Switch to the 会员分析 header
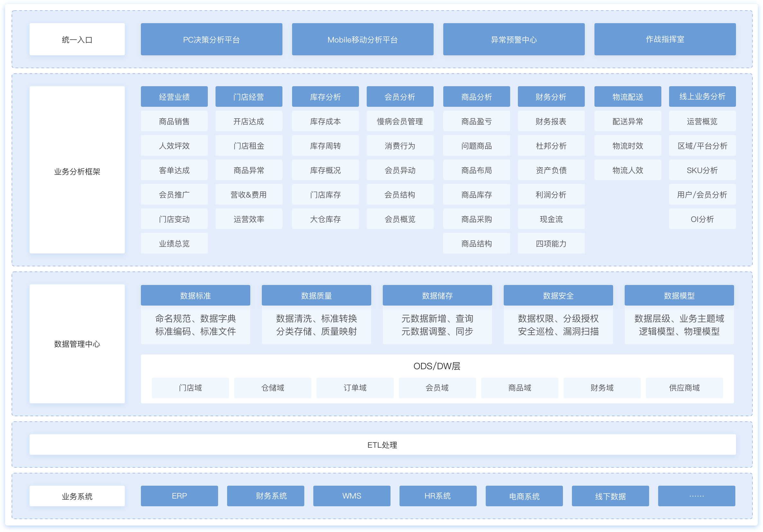 (400, 97)
